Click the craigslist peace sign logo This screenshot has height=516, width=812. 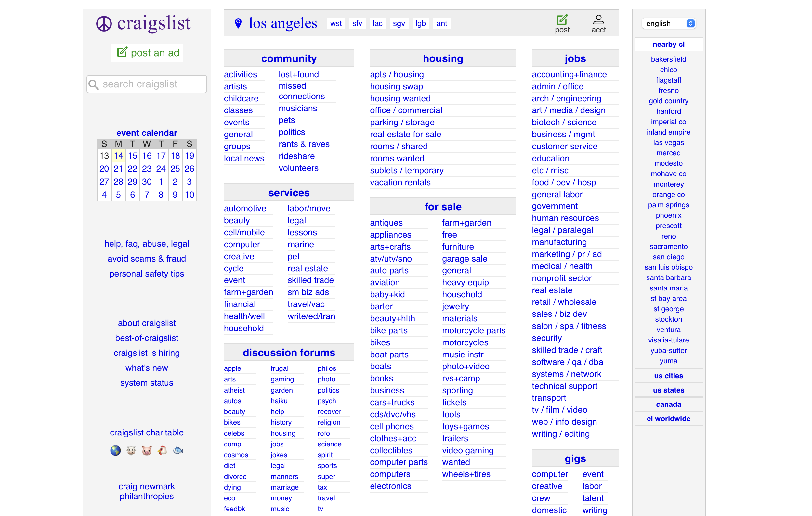pyautogui.click(x=104, y=24)
